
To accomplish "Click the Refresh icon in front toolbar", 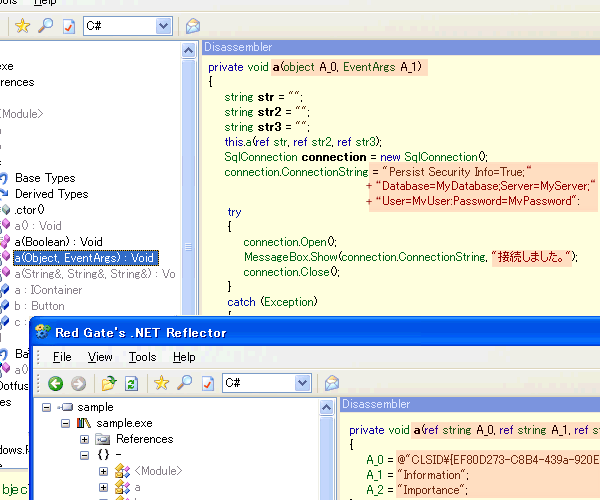I will [x=131, y=383].
